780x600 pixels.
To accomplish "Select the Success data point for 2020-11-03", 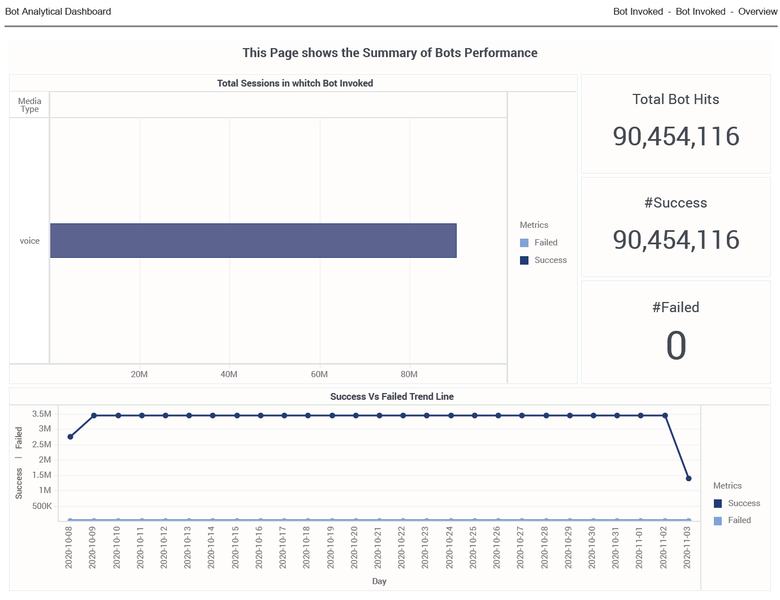I will pyautogui.click(x=688, y=479).
